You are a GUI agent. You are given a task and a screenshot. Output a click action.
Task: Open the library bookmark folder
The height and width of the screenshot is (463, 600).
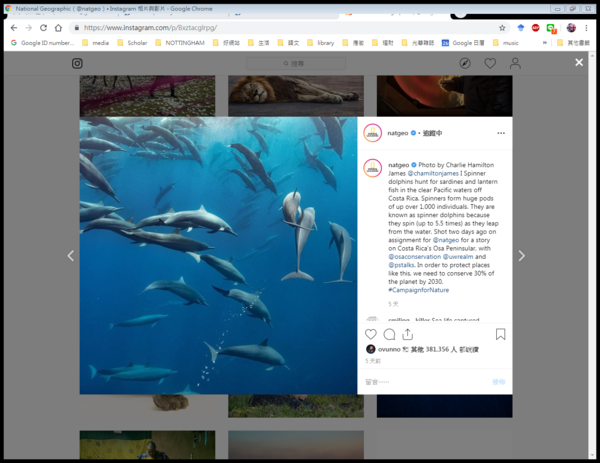321,43
